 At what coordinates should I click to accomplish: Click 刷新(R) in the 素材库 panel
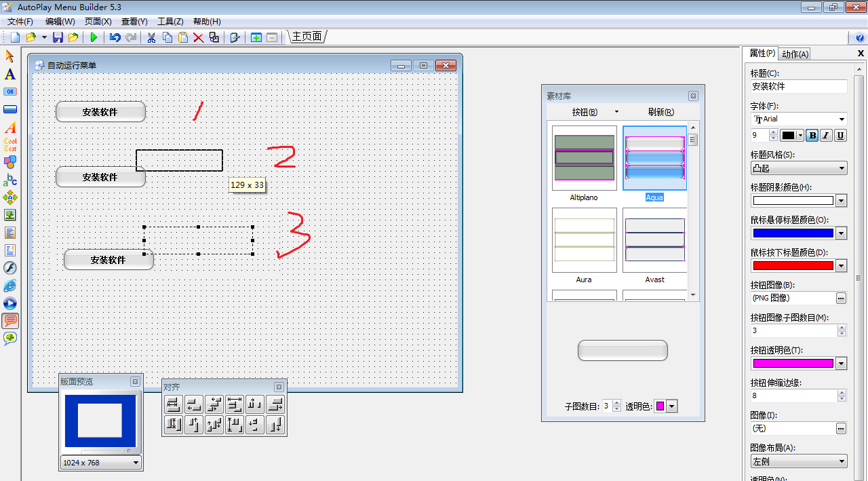660,112
